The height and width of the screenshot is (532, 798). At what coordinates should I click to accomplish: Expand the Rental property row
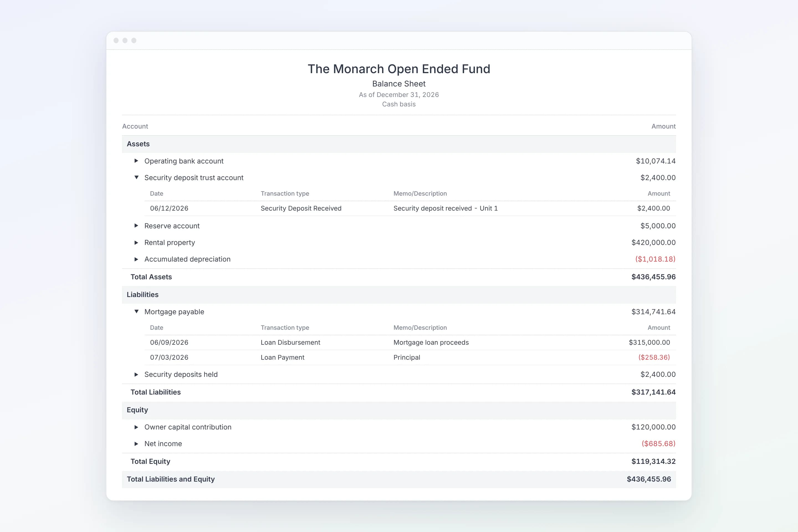(x=136, y=242)
